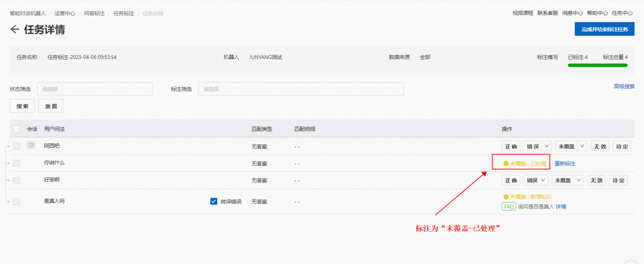Mark 好笨啊 as 待定

coord(618,180)
